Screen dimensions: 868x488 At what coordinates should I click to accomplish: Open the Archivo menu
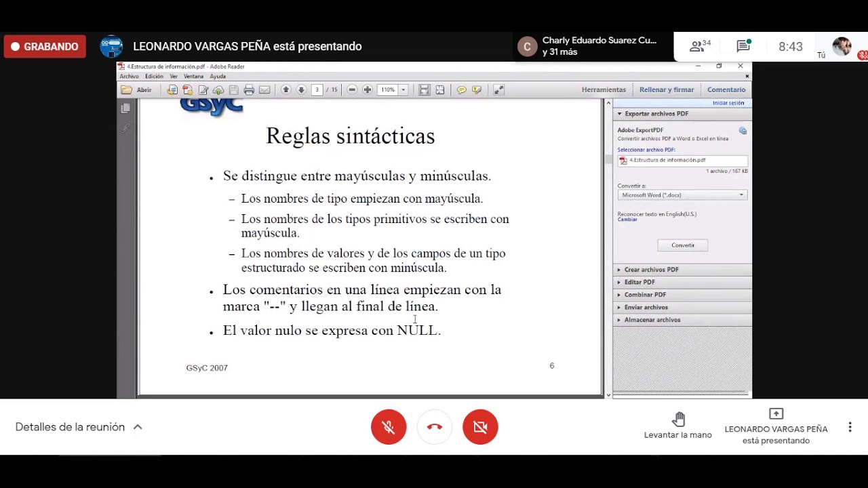coord(129,77)
